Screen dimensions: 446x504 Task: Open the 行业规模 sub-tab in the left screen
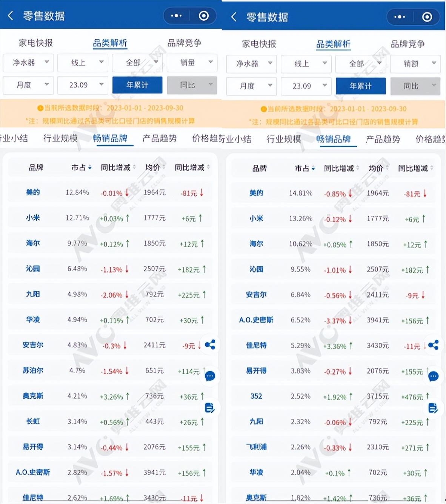click(x=60, y=138)
